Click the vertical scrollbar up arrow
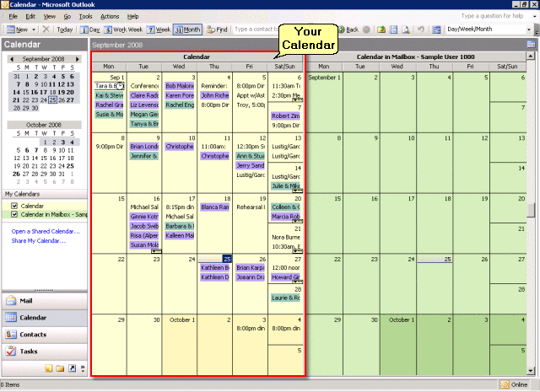Screen dimensions: 540x392 [x=531, y=56]
